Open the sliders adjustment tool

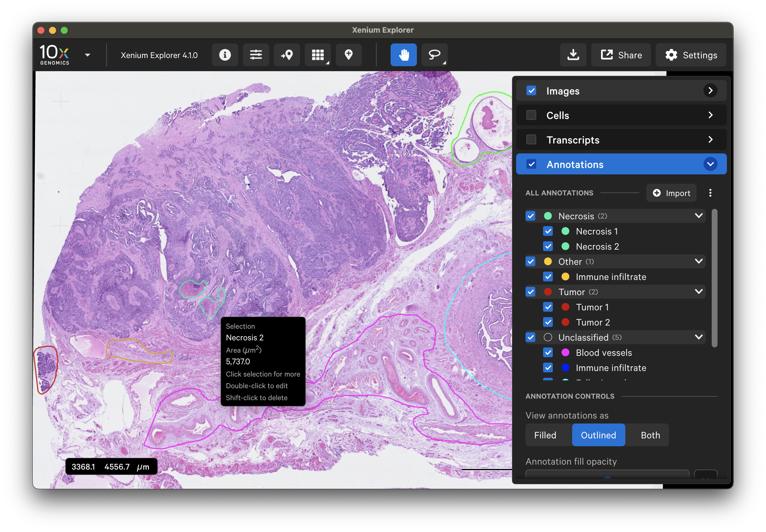click(x=256, y=55)
